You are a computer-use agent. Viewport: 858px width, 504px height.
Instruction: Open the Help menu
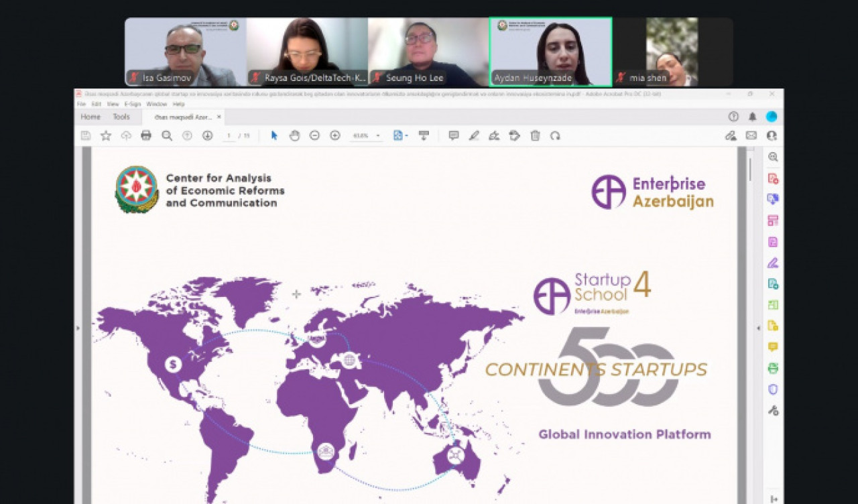[x=178, y=105]
